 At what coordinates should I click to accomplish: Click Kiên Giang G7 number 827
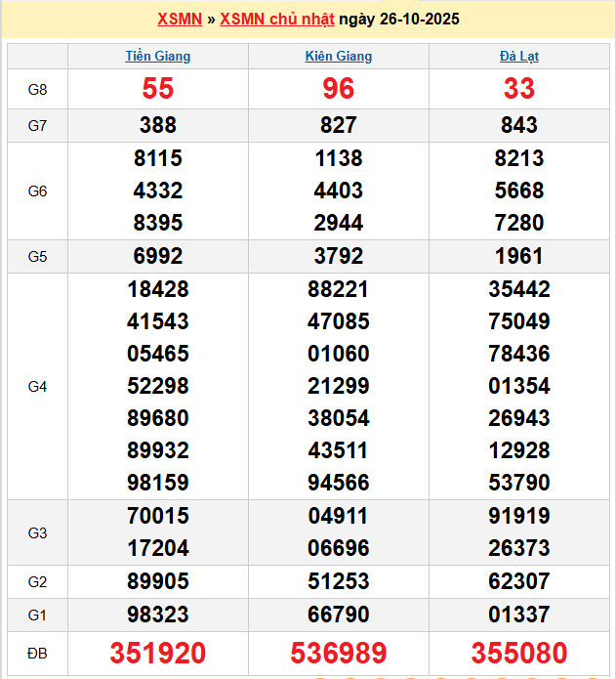339,125
